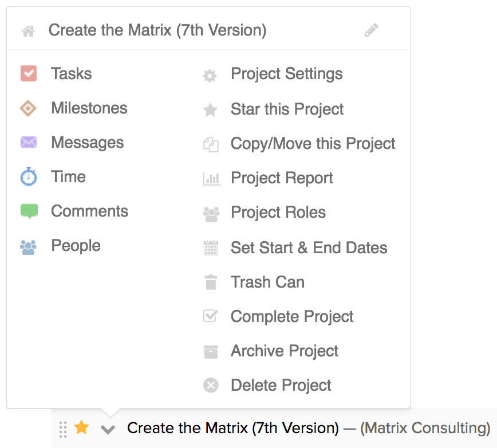497x448 pixels.
Task: Select Project Report menu entry
Action: click(x=282, y=178)
